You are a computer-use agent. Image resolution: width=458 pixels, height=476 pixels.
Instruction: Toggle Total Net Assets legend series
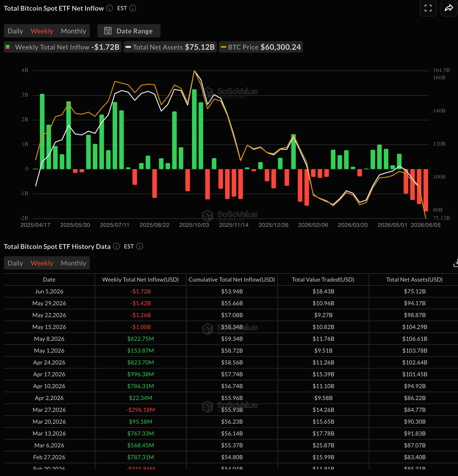(x=170, y=47)
